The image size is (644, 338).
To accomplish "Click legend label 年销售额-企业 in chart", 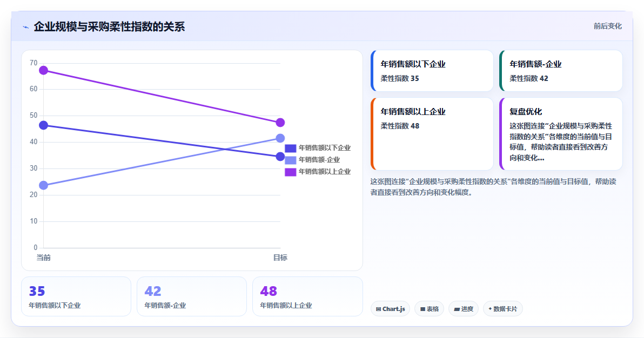I will pyautogui.click(x=319, y=160).
